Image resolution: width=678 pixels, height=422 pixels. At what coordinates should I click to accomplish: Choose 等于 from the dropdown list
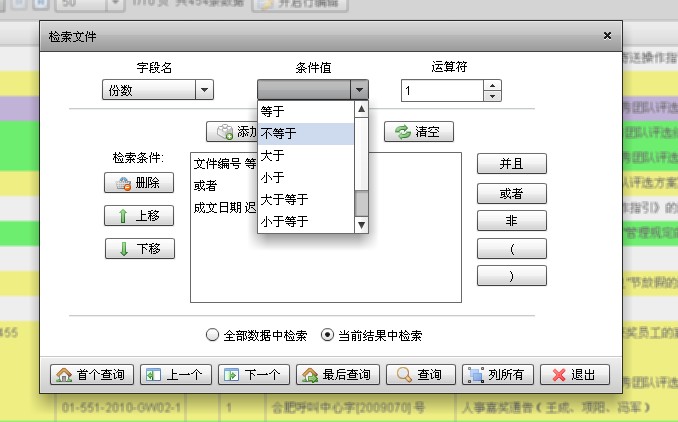coord(306,112)
